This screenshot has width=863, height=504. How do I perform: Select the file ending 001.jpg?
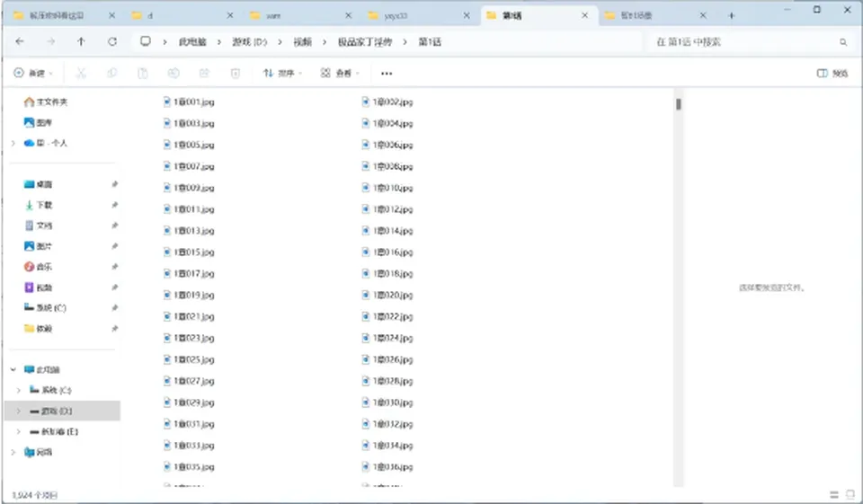188,102
